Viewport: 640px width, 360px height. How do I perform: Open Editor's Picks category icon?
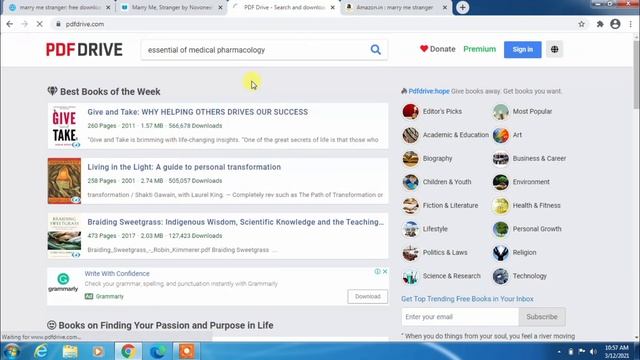click(x=410, y=111)
